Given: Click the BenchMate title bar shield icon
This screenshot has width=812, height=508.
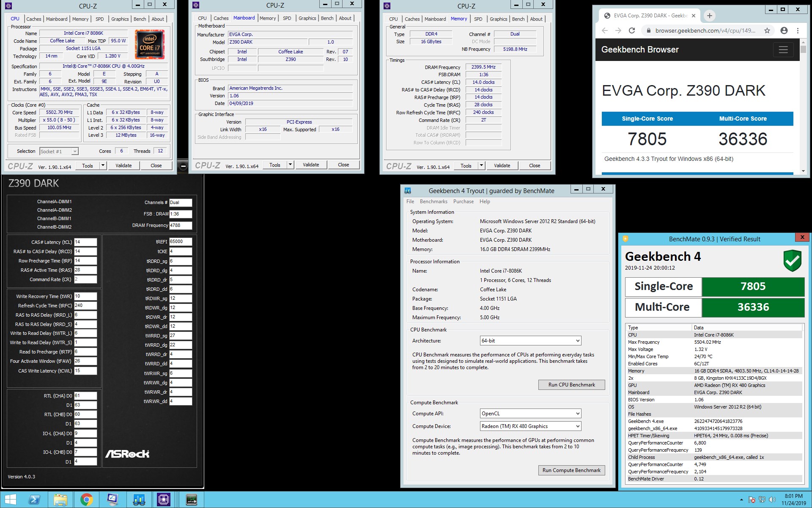Looking at the screenshot, I should click(x=625, y=239).
